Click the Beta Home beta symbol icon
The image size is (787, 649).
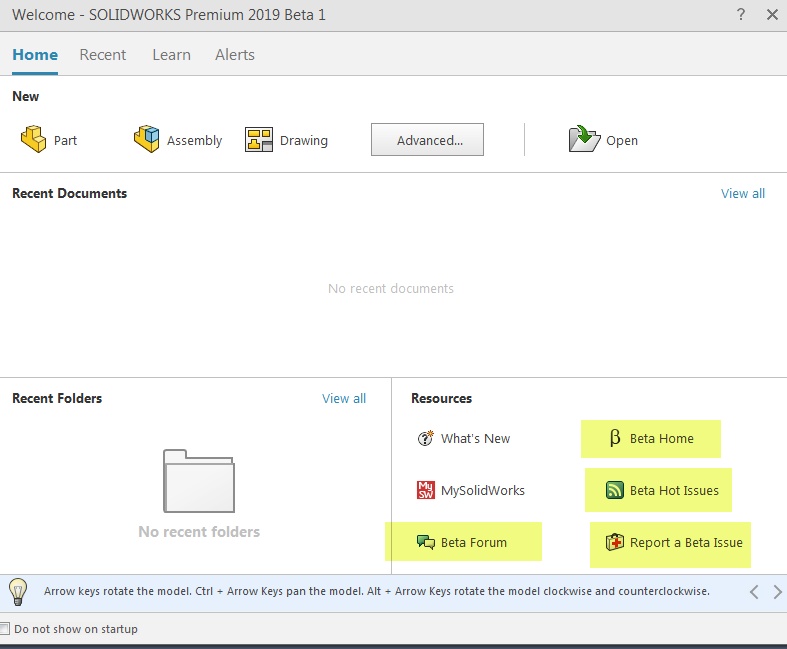(615, 438)
